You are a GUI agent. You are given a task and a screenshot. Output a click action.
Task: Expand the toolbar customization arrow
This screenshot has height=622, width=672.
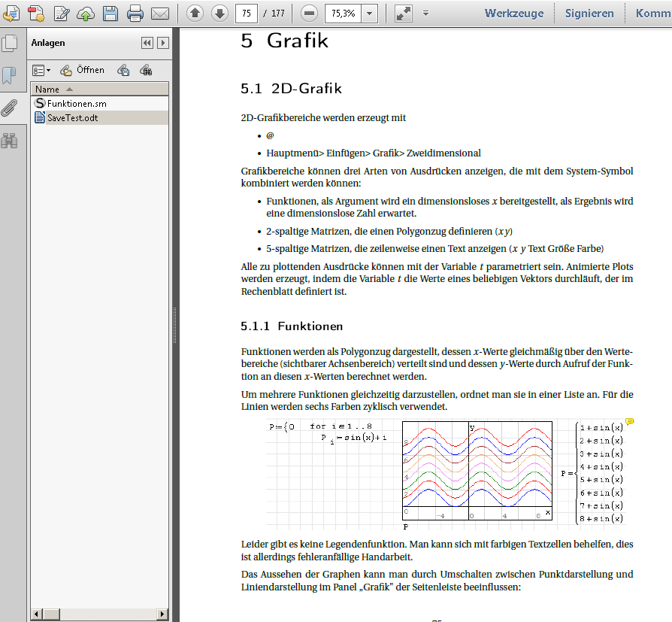(x=425, y=13)
